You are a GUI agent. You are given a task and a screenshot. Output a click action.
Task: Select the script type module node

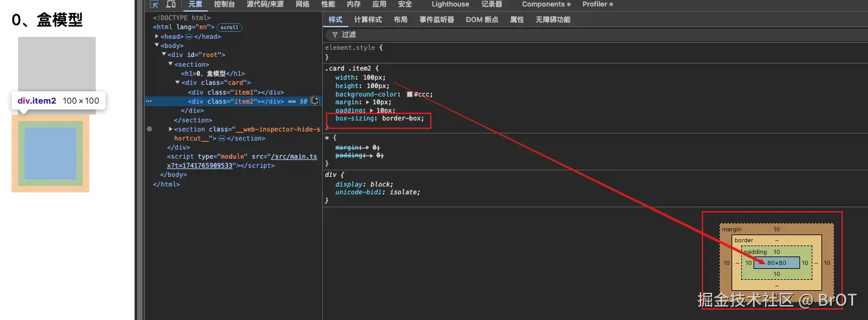[x=243, y=161]
